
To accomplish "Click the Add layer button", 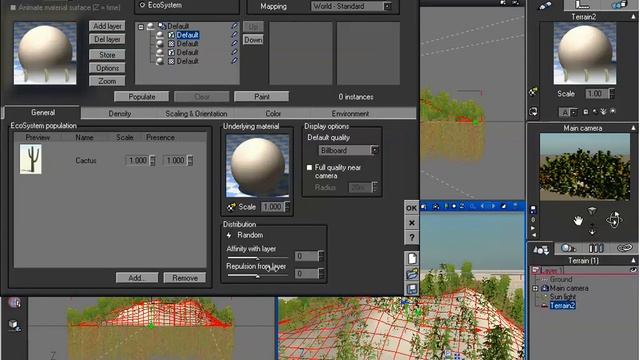I will click(107, 26).
